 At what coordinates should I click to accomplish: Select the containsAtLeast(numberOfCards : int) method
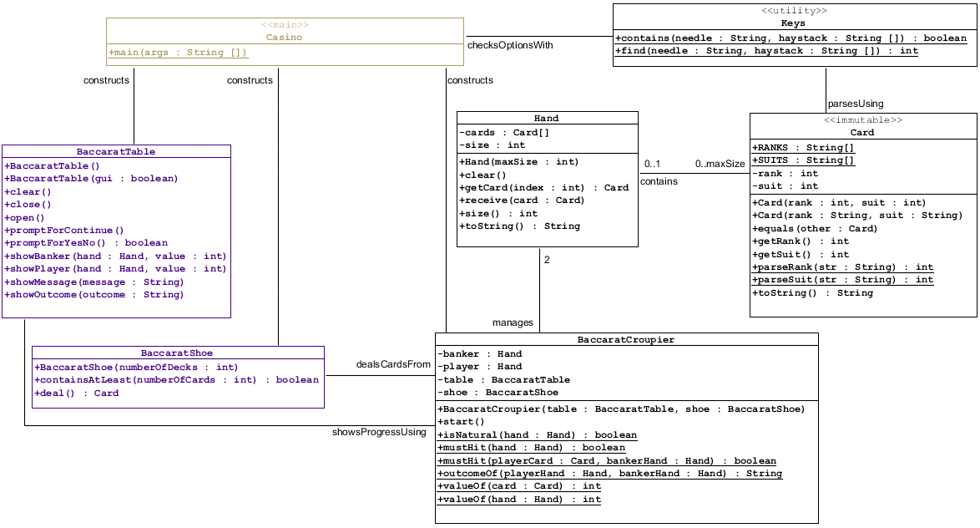tap(176, 380)
